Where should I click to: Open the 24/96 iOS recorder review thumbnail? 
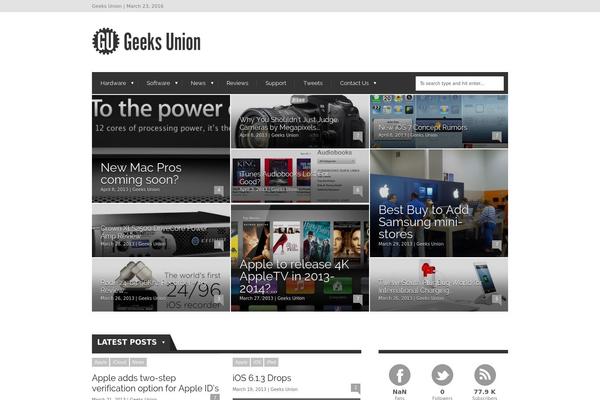(161, 284)
